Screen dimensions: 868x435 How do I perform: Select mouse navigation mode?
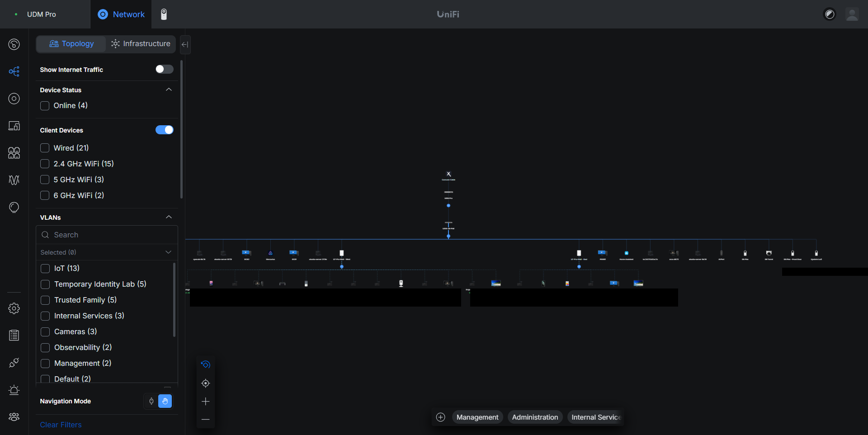click(151, 401)
